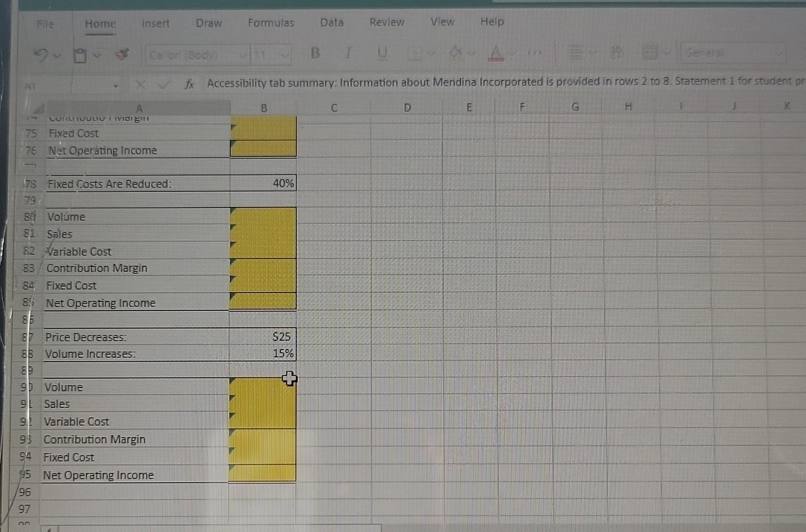The height and width of the screenshot is (532, 806).
Task: Open the Data tab
Action: click(x=332, y=22)
